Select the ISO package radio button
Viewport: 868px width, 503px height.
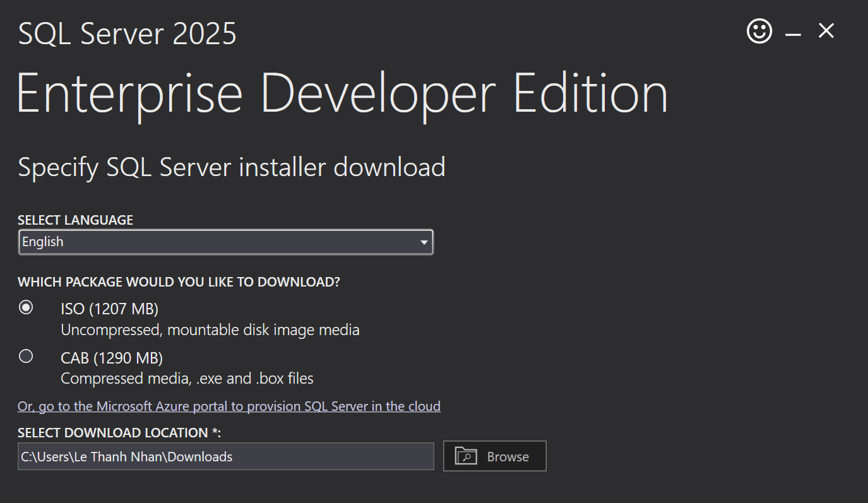point(26,308)
